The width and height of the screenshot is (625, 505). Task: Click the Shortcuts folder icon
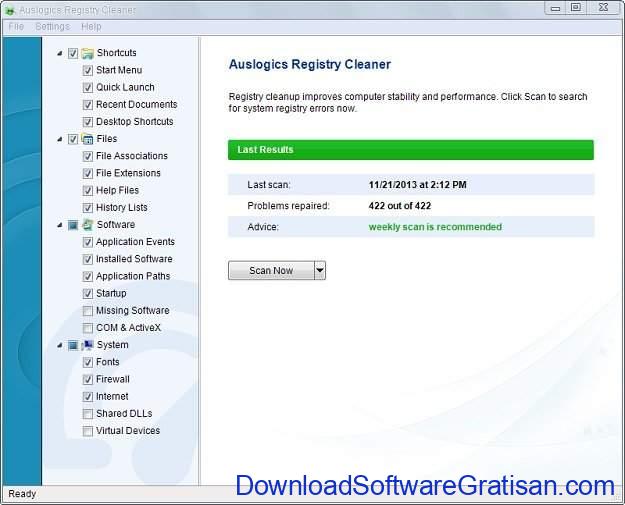click(x=87, y=53)
